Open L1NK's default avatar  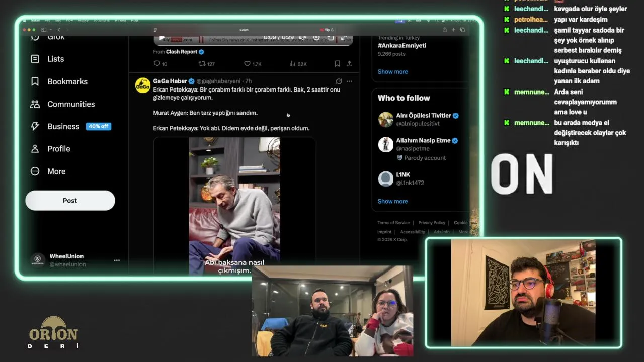pyautogui.click(x=386, y=178)
